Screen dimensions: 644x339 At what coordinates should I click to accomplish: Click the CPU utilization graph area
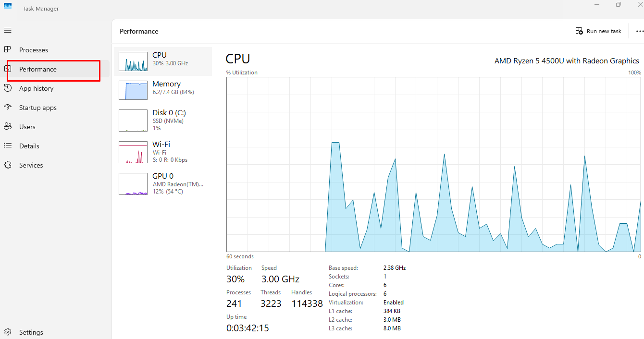[x=433, y=164]
